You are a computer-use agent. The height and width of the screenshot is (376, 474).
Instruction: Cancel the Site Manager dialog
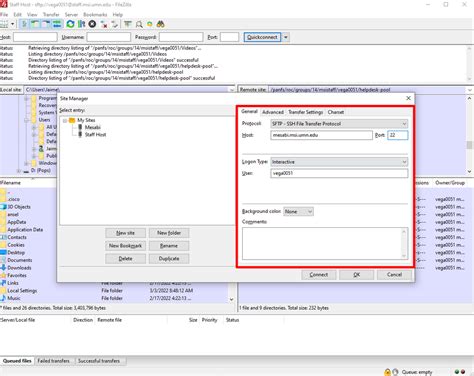[x=394, y=275]
